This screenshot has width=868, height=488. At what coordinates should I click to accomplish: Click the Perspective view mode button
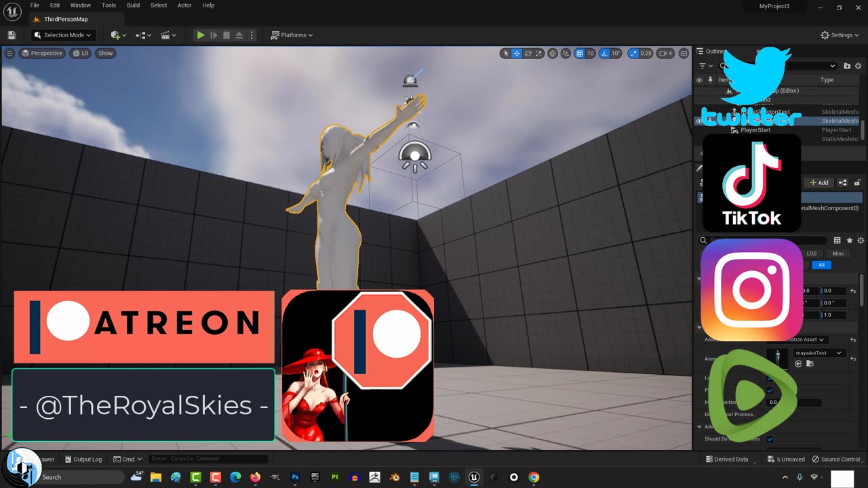pos(41,53)
